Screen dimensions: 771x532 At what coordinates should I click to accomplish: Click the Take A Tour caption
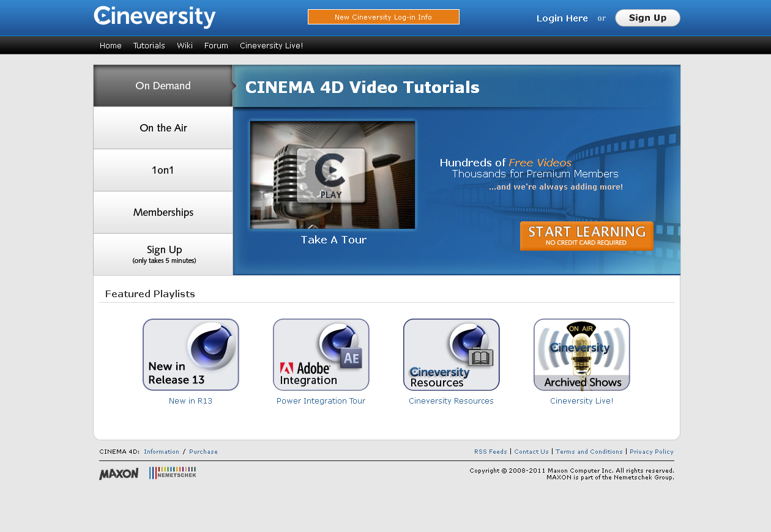tap(333, 240)
